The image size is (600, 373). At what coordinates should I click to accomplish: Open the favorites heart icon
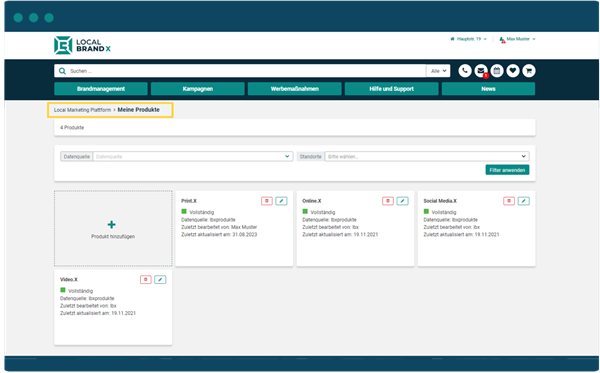click(513, 71)
